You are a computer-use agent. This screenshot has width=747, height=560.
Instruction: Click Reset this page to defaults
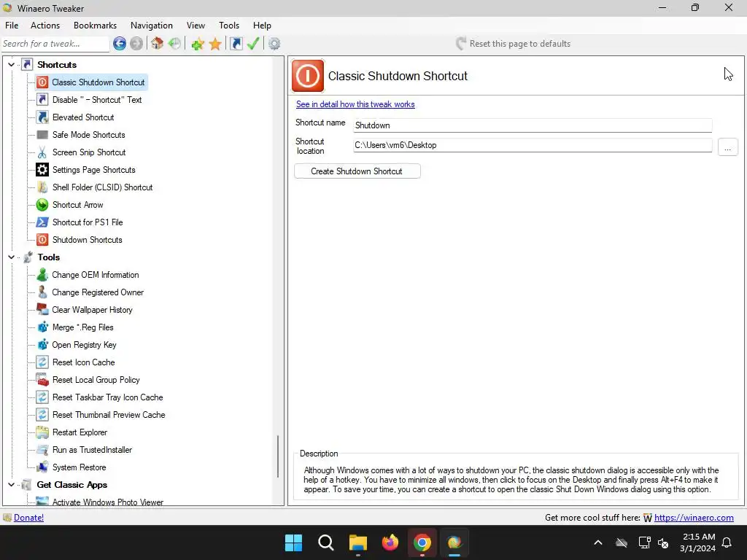(513, 44)
